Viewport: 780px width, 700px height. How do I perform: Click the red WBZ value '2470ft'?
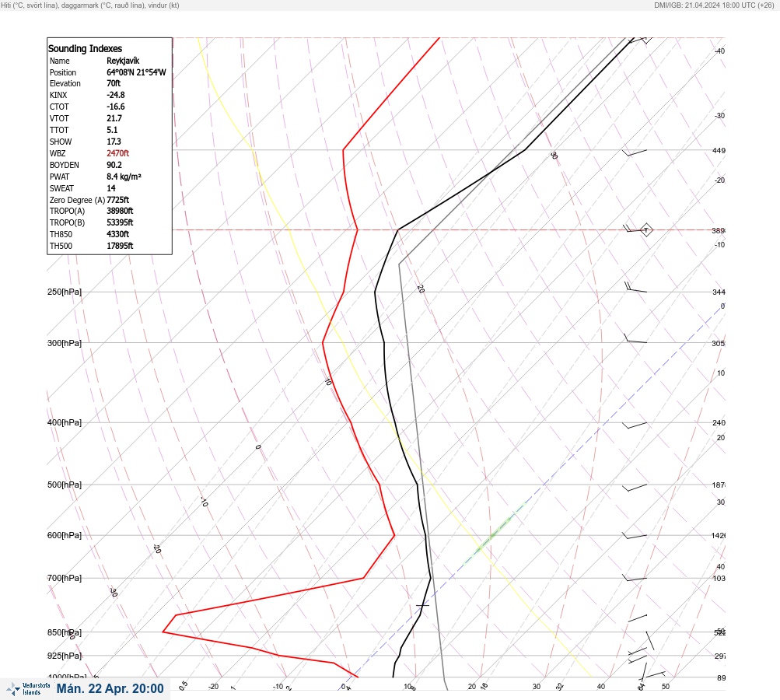pos(118,153)
